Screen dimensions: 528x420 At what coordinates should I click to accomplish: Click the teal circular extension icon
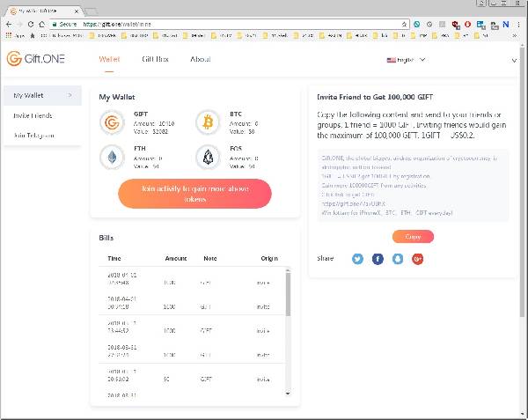click(x=417, y=25)
